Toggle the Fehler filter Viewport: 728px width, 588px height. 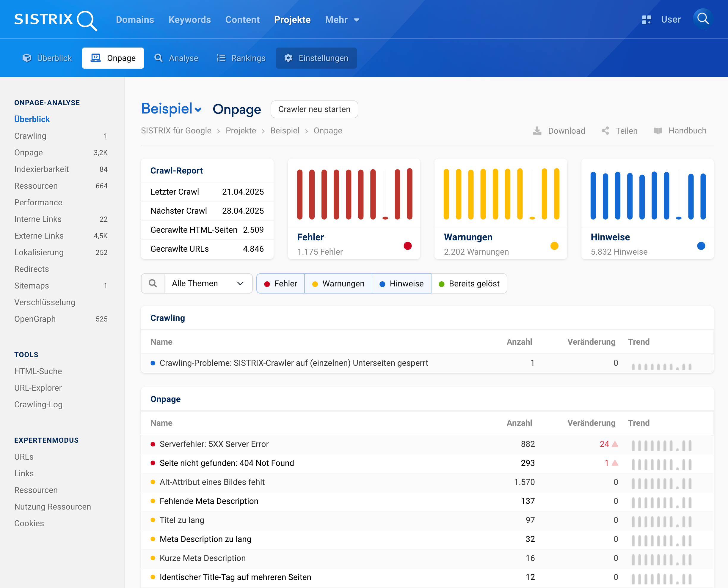(x=281, y=283)
